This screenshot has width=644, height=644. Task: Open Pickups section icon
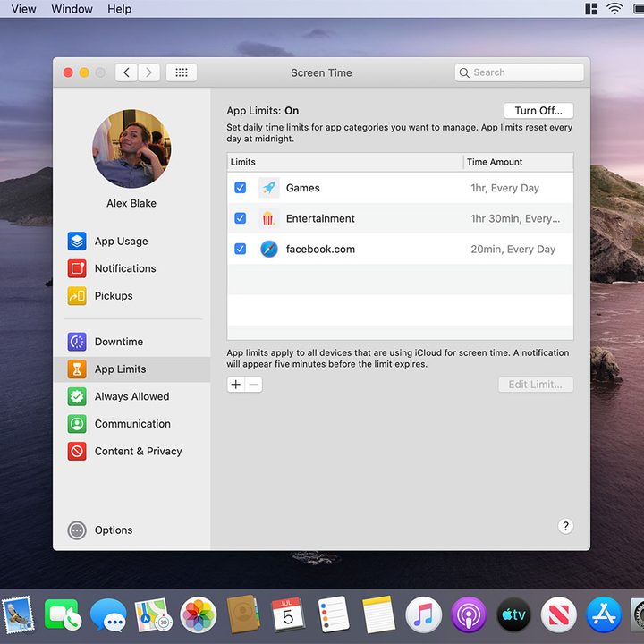point(77,296)
